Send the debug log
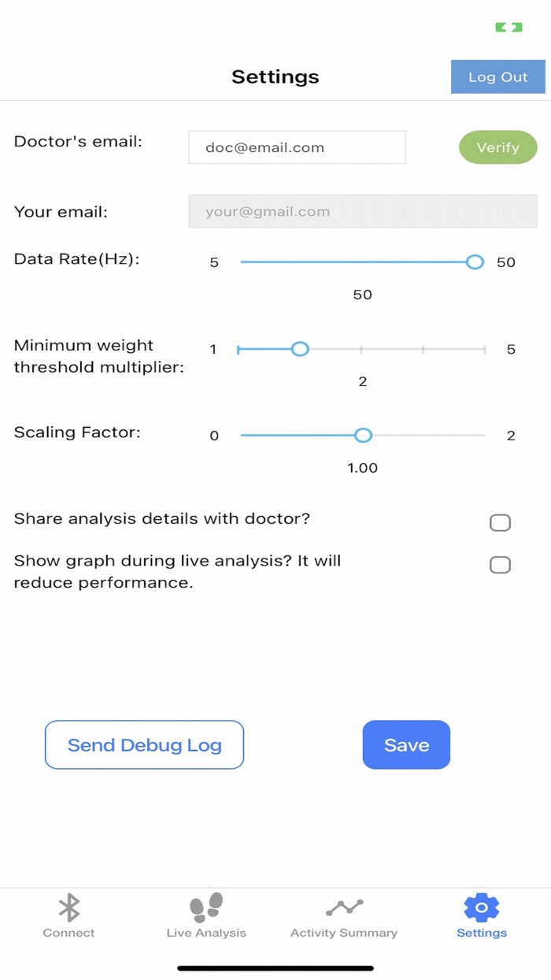This screenshot has width=551, height=980. pyautogui.click(x=144, y=744)
